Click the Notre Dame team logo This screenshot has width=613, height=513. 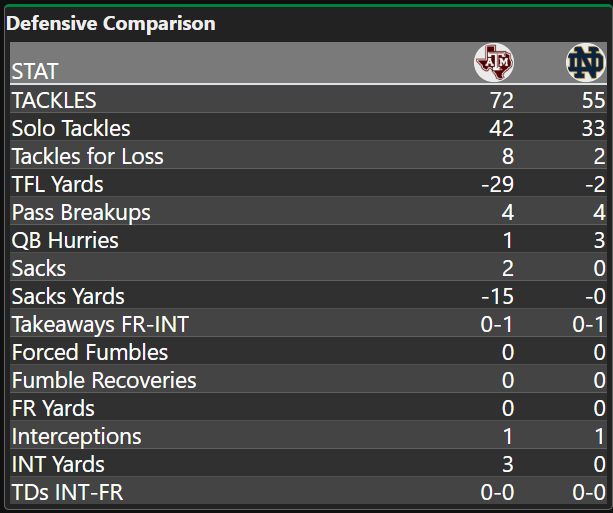tap(585, 63)
